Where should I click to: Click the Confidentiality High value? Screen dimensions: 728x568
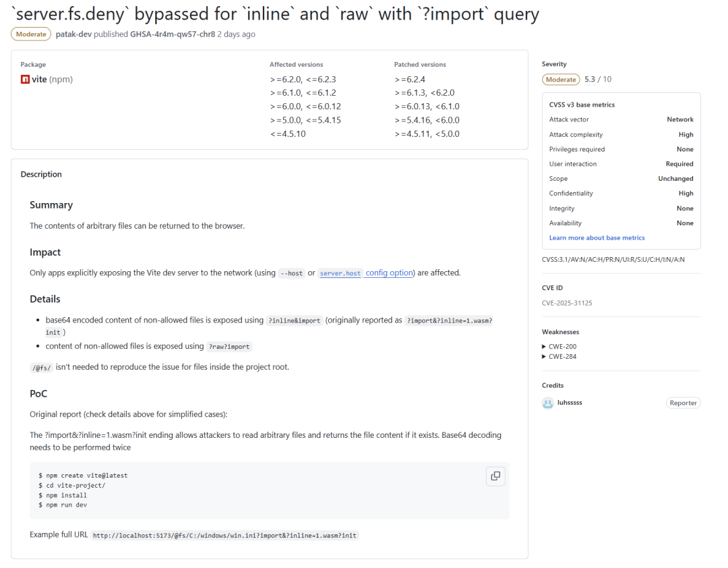click(686, 194)
